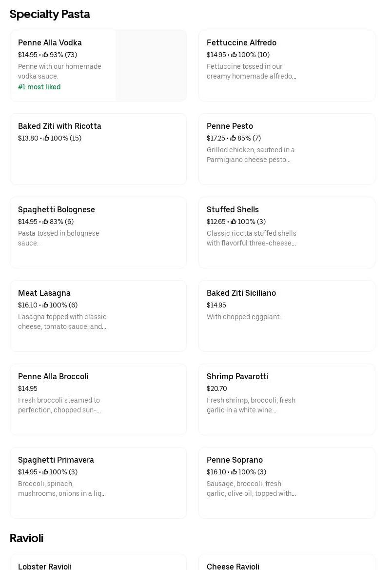Viewport: 392px width, 570px height.
Task: Open the Penne Alla Vodka image thumbnail
Action: click(151, 65)
